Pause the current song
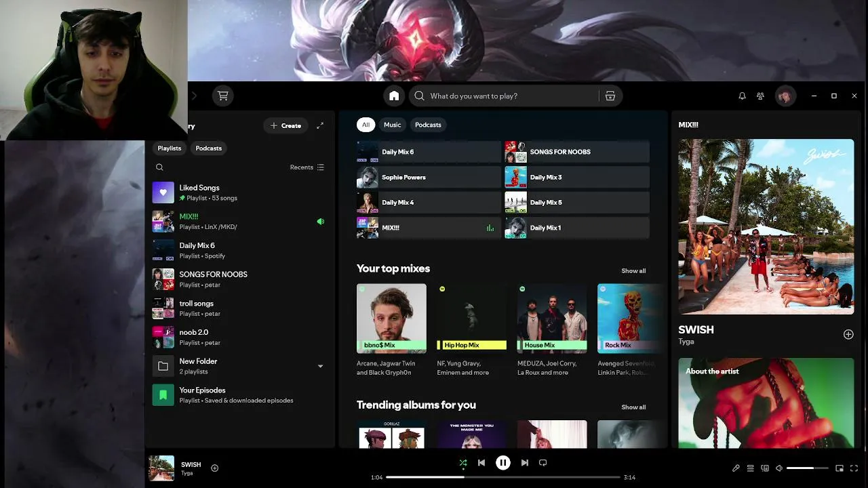 [502, 463]
